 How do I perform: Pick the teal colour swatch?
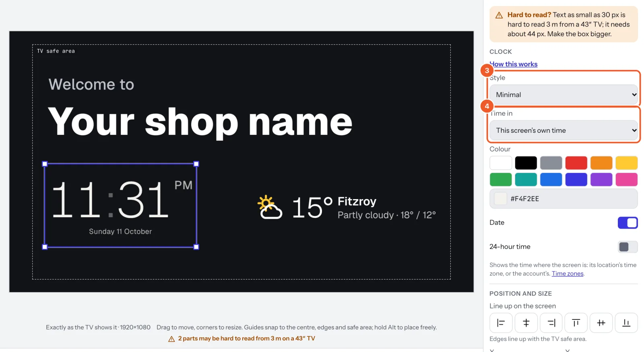click(526, 179)
